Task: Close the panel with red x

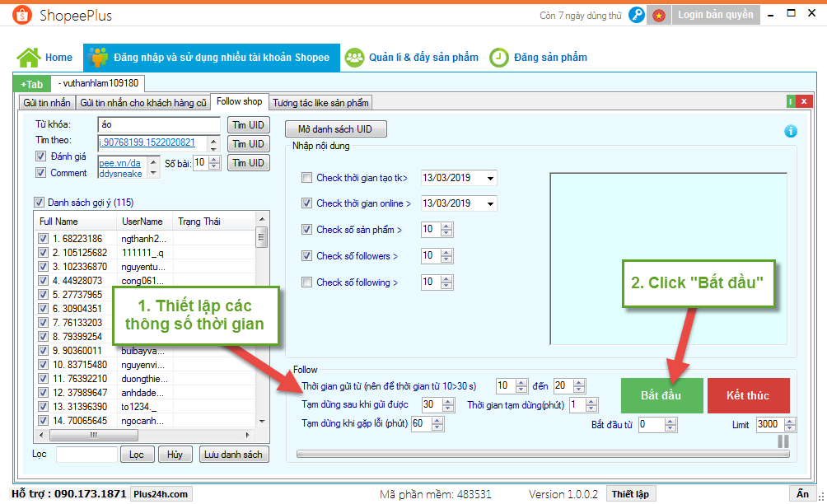Action: pyautogui.click(x=804, y=101)
